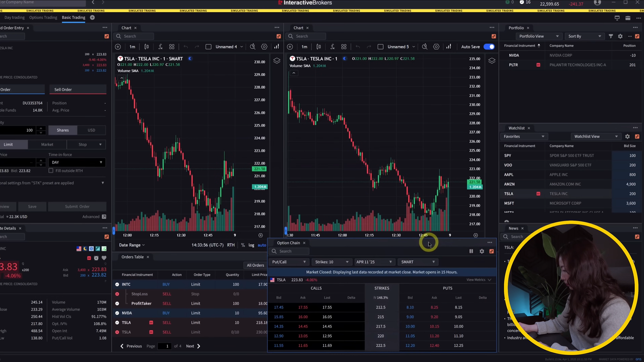Pause the Option Chain data stream
Image resolution: width=644 pixels, height=362 pixels.
click(x=471, y=251)
